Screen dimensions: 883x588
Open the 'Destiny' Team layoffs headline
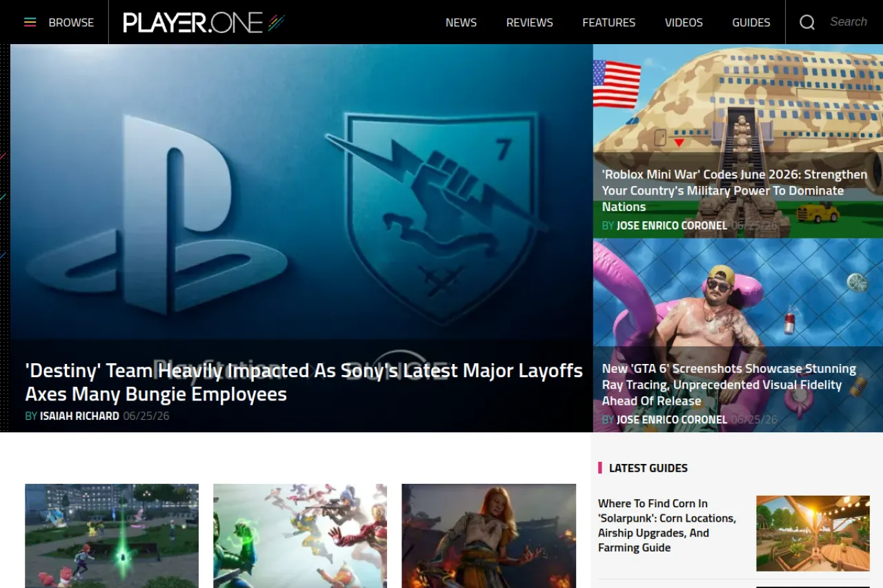coord(304,382)
